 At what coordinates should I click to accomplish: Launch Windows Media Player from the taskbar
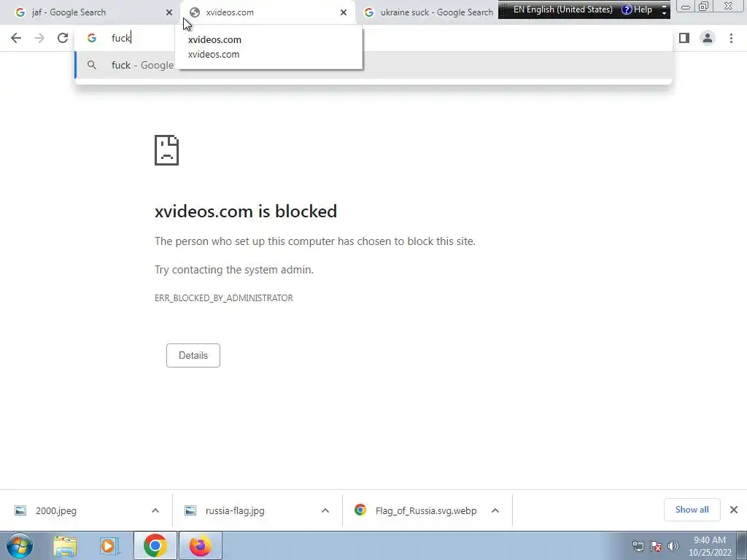tap(109, 546)
